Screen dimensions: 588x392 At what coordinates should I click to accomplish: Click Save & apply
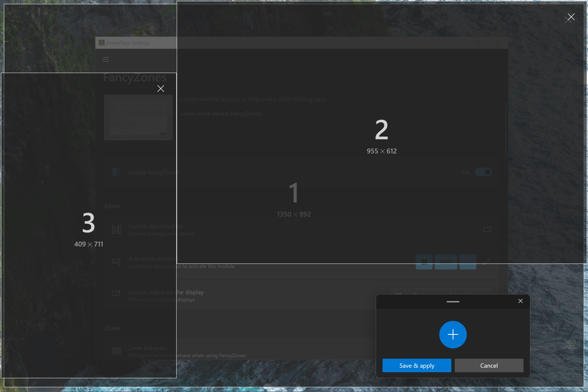417,365
